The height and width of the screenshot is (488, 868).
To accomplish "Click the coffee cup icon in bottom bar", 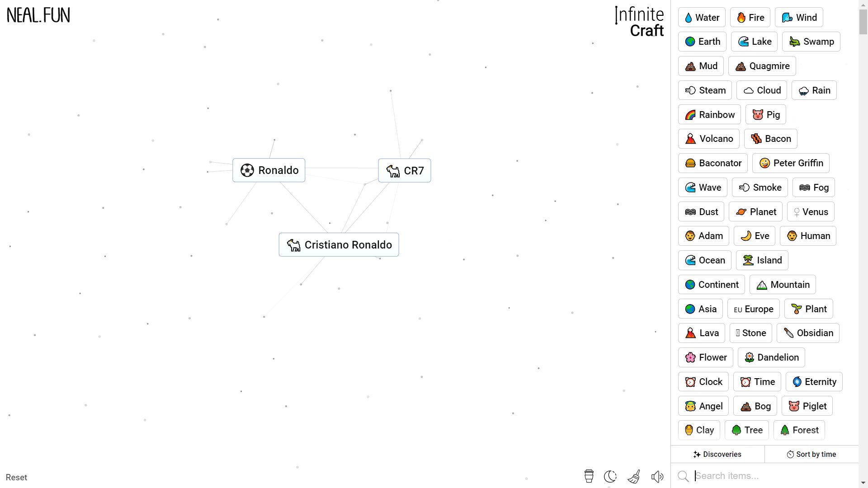I will (589, 477).
